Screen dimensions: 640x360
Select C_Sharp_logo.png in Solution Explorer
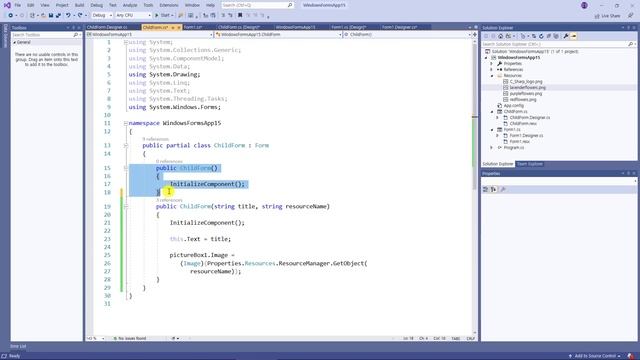tap(526, 82)
